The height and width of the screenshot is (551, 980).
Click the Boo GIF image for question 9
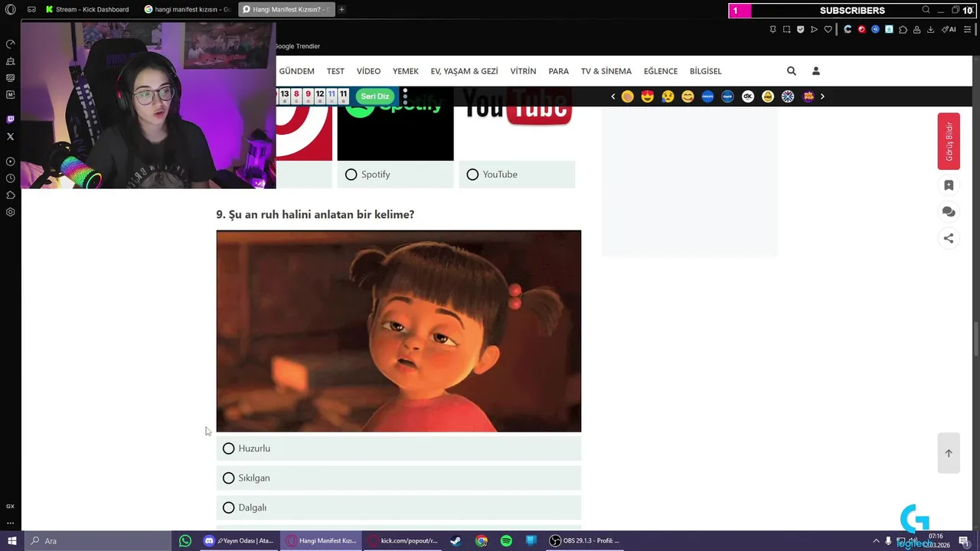399,331
